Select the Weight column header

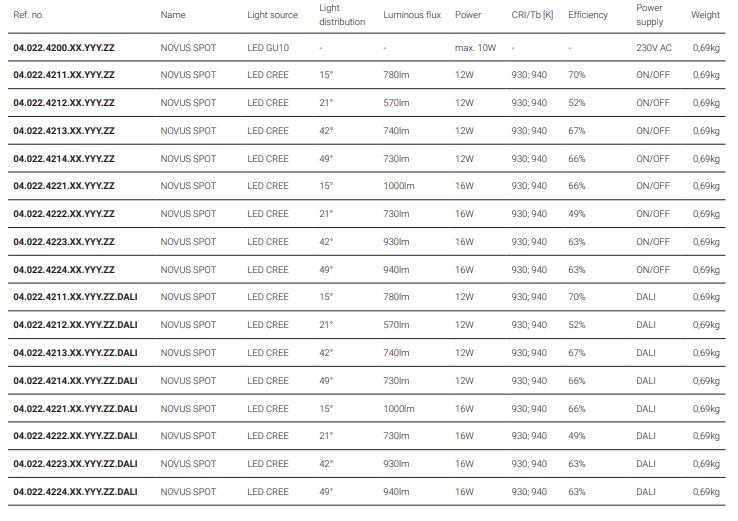[x=705, y=15]
